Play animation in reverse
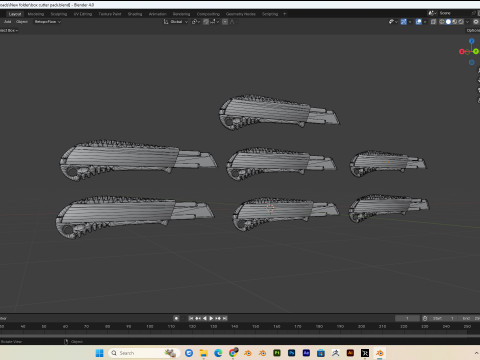Viewport: 480px width, 360px height. 205,318
